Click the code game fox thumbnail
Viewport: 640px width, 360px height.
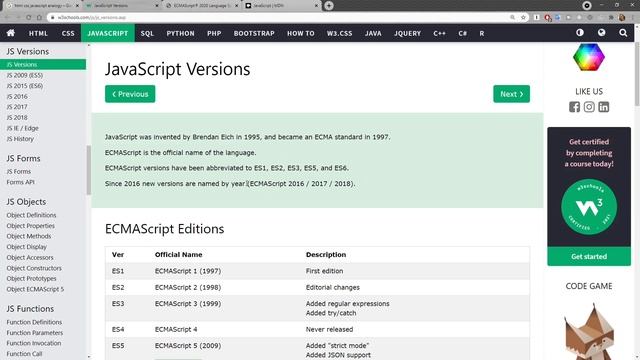pos(589,331)
